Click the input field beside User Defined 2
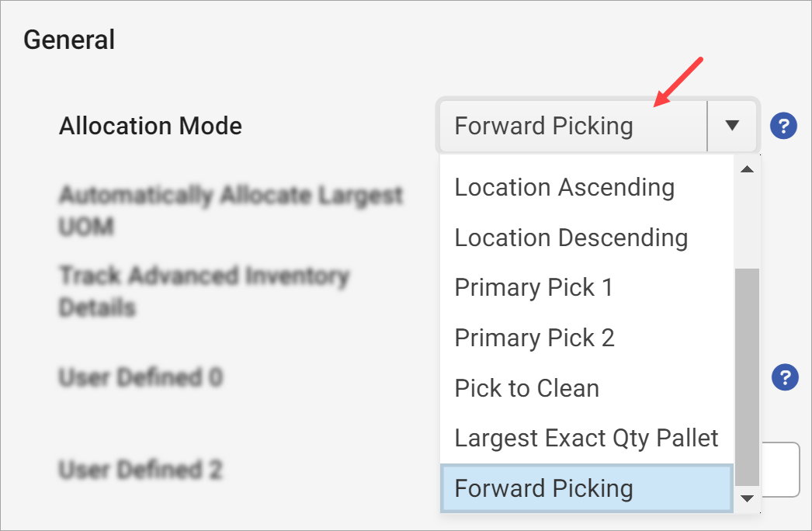The width and height of the screenshot is (812, 531). click(x=784, y=469)
